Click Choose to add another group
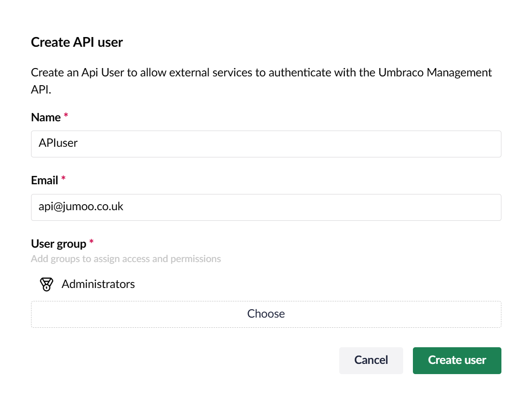Image resolution: width=532 pixels, height=394 pixels. tap(266, 314)
